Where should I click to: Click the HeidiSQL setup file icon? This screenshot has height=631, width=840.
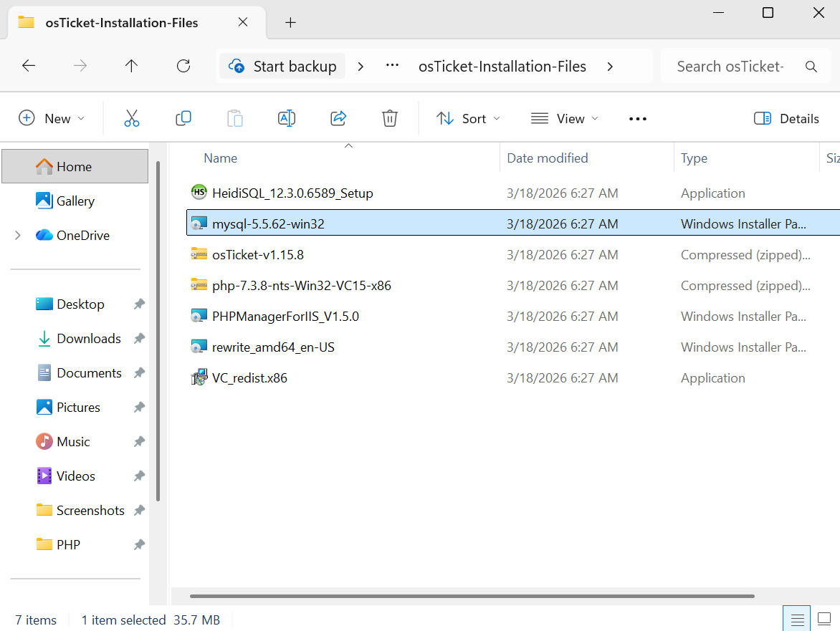coord(199,192)
